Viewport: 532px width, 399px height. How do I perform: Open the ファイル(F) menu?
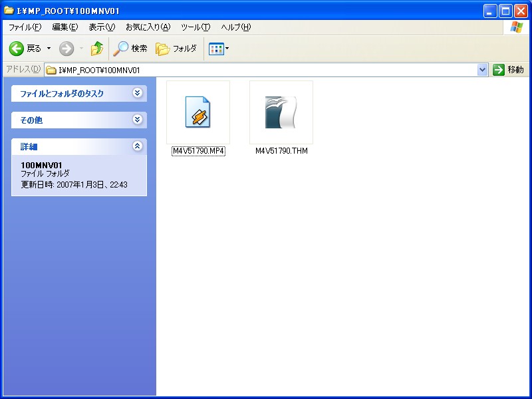click(25, 27)
